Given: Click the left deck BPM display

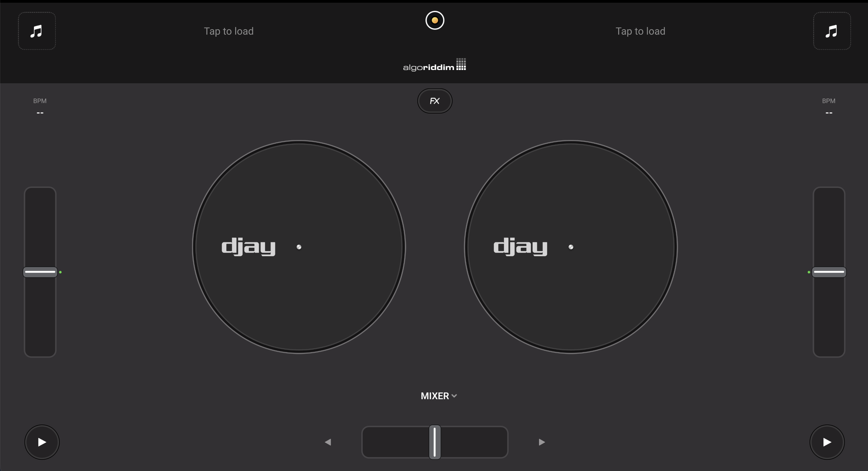Looking at the screenshot, I should click(x=40, y=106).
